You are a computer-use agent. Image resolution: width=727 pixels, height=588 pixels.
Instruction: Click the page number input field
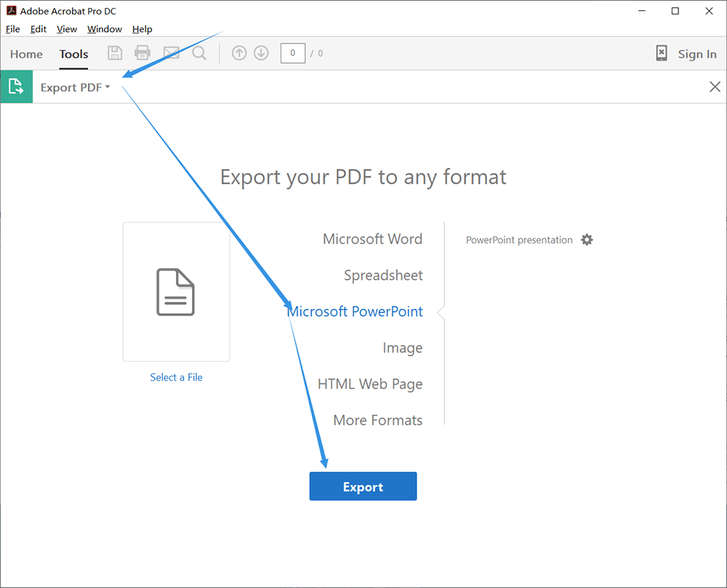click(x=292, y=53)
